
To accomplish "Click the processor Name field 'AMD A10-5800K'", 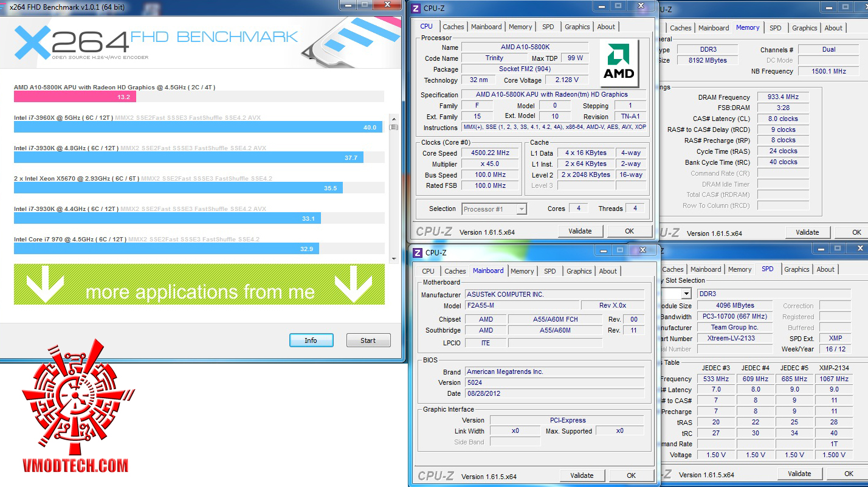I will 525,47.
